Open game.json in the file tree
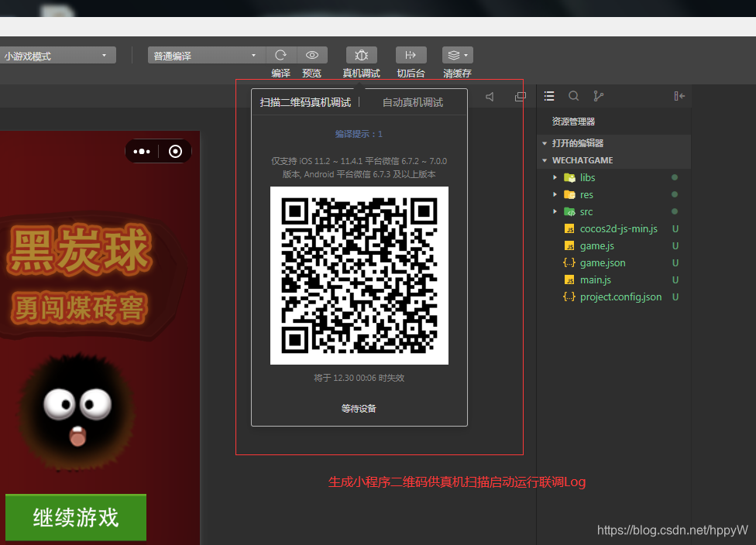This screenshot has height=545, width=756. (603, 263)
